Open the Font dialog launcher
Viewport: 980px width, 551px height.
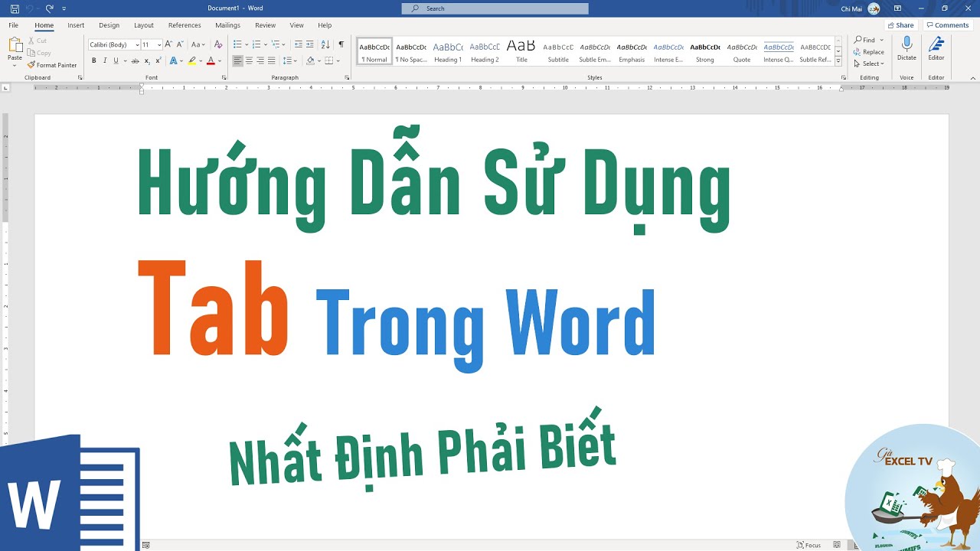[x=224, y=77]
